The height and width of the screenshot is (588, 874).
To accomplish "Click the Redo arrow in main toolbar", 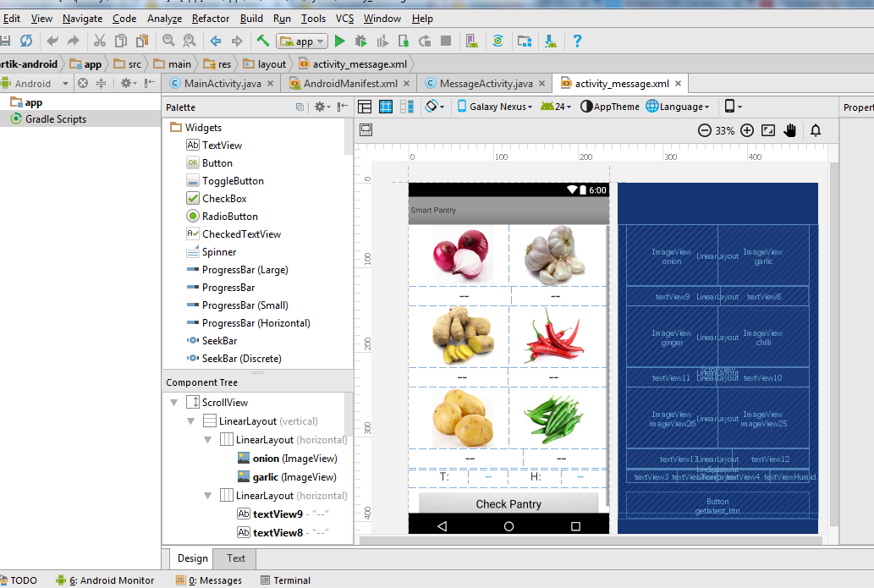I will click(73, 41).
